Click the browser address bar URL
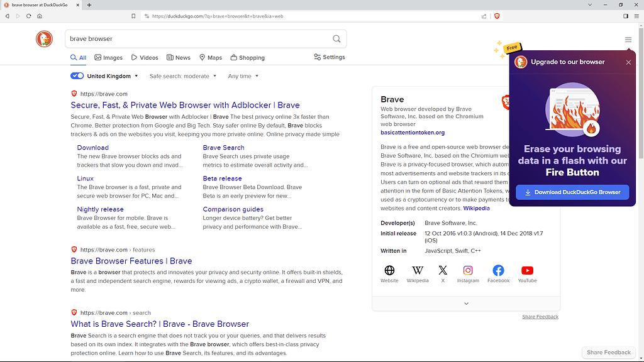 [218, 16]
